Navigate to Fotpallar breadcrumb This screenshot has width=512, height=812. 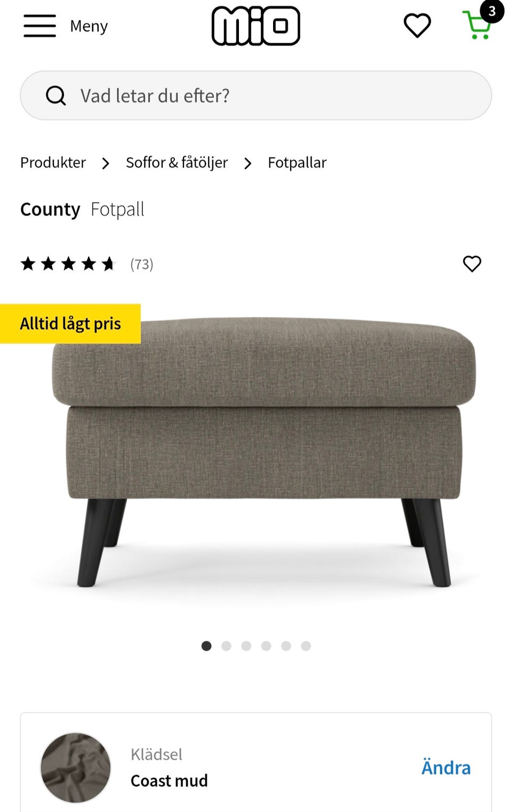(x=297, y=163)
